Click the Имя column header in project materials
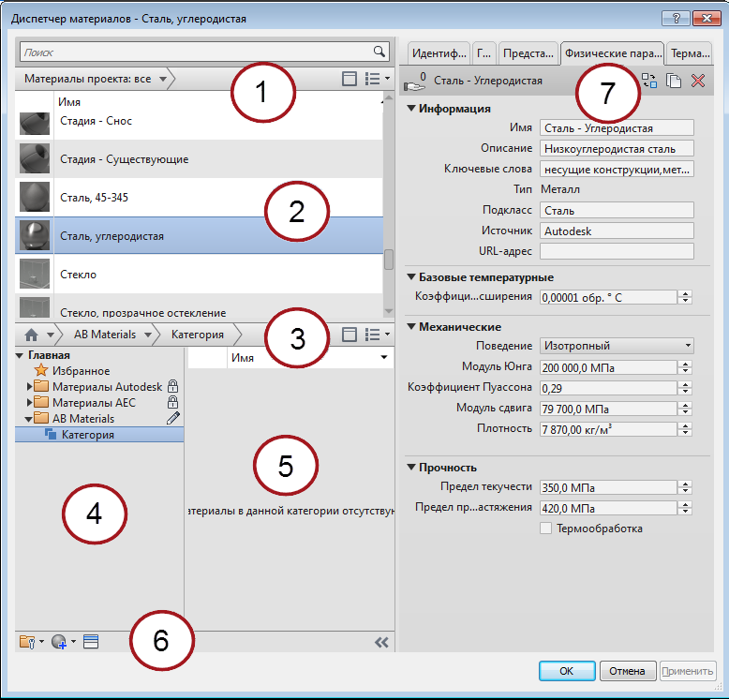 tap(69, 102)
